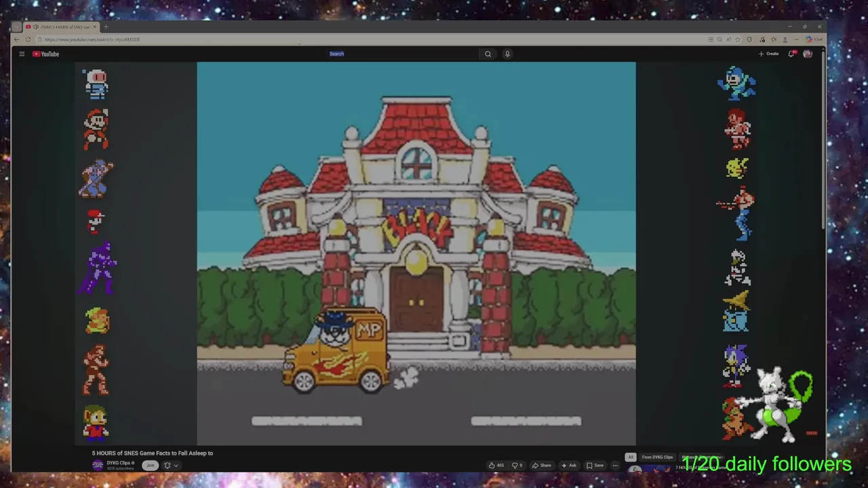Open the DYKG Clips channel avatar

tap(98, 465)
